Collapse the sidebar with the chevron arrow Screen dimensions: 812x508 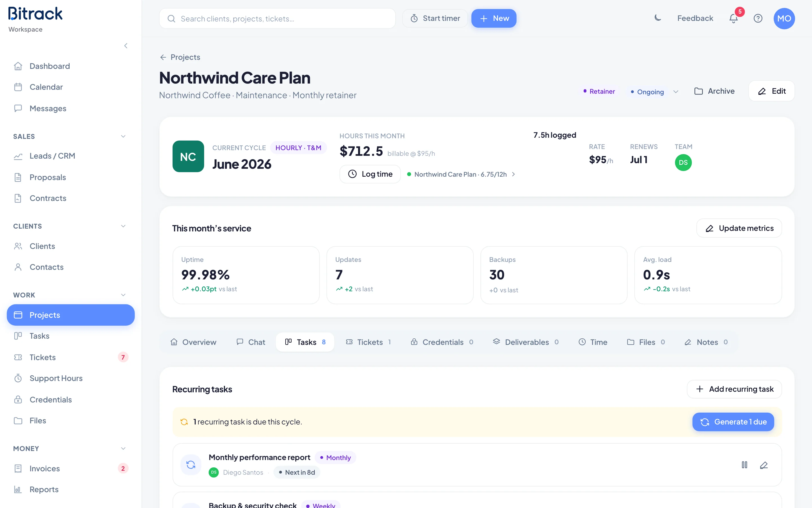pyautogui.click(x=126, y=46)
